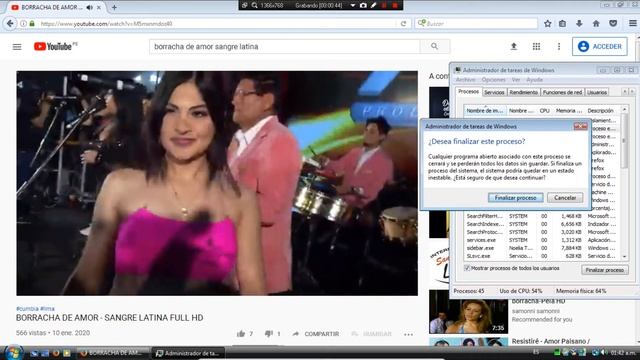The image size is (640, 360).
Task: Click the YouTube search text field
Action: (x=284, y=47)
